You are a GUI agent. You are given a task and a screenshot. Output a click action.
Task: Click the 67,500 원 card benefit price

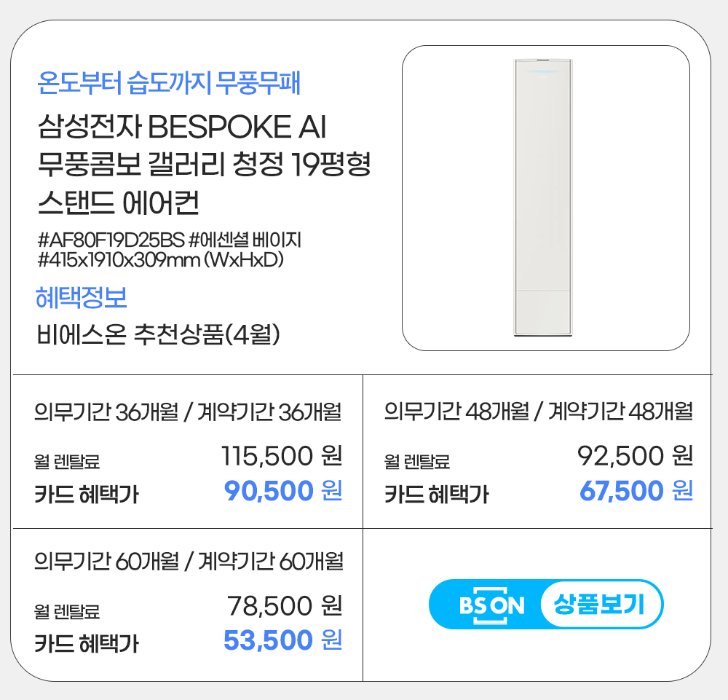pyautogui.click(x=636, y=491)
